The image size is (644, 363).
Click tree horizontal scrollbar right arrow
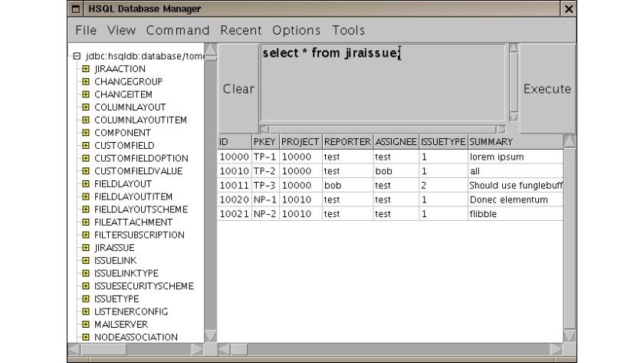[x=197, y=349]
